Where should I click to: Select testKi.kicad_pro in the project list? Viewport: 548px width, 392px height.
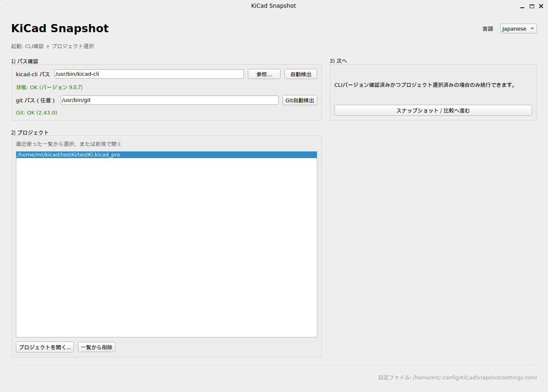69,155
